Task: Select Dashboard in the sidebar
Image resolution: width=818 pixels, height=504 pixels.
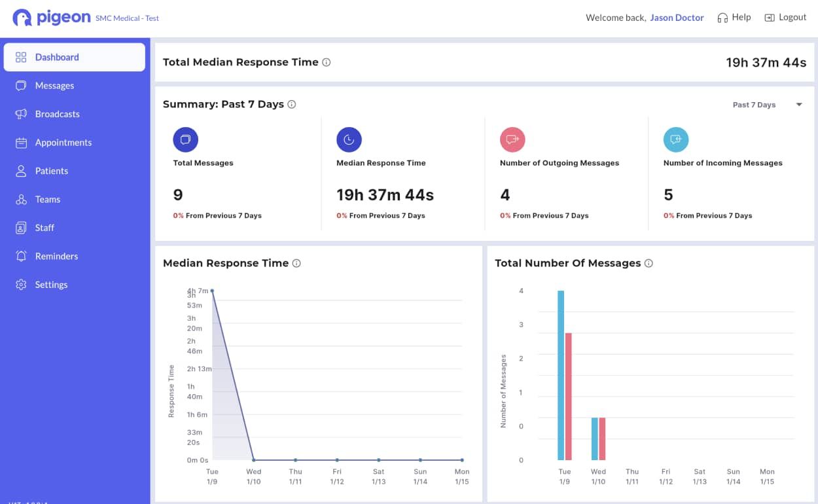Action: coord(20,57)
